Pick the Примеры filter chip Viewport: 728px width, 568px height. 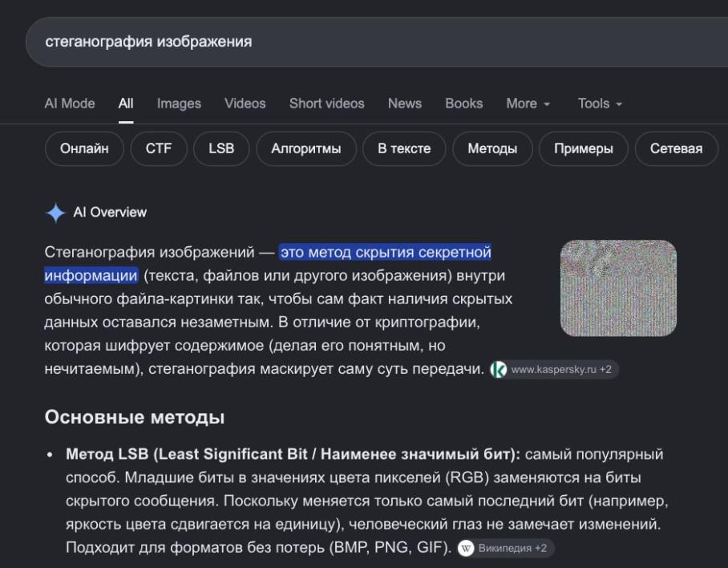click(x=584, y=148)
